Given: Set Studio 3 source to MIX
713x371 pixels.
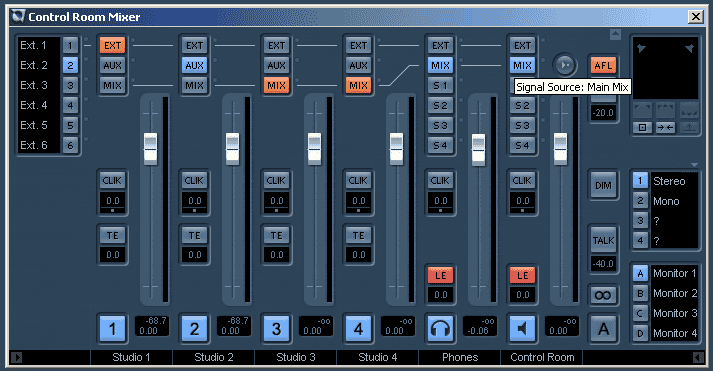Looking at the screenshot, I should tap(276, 85).
